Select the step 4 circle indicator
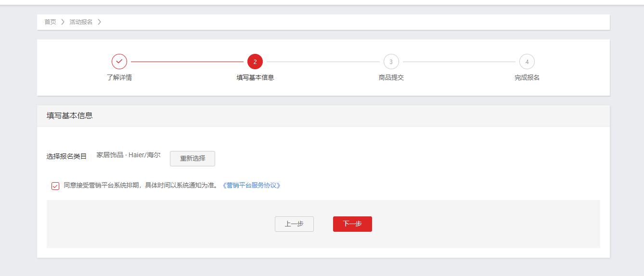644x276 pixels. 527,62
